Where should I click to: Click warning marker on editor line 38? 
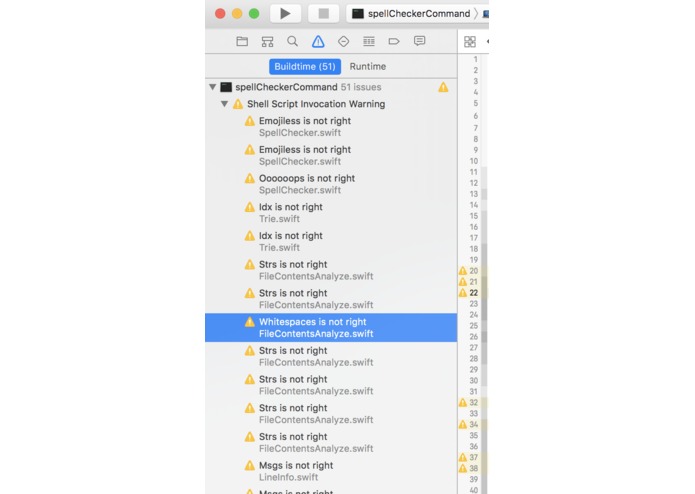point(463,468)
